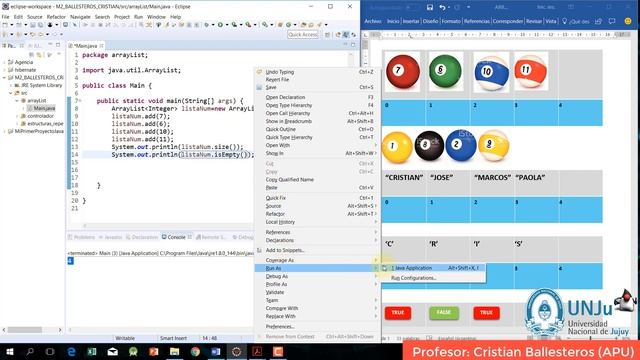Select Debug As in the context menu
640x360 pixels.
(317, 276)
